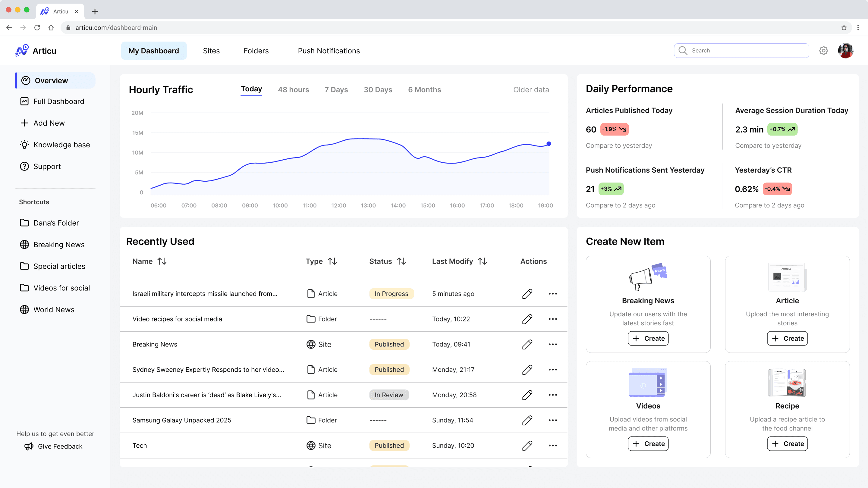
Task: Open Dana's Folder shortcut
Action: point(49,223)
